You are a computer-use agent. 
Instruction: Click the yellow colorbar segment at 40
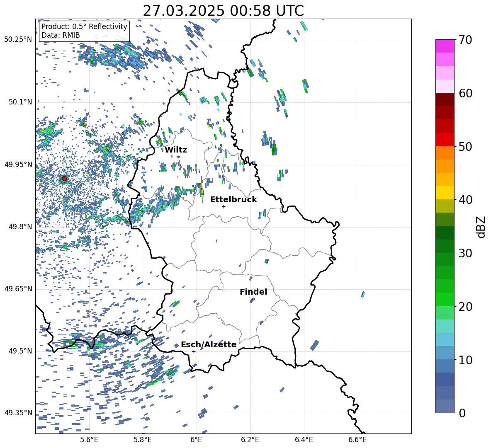(445, 193)
